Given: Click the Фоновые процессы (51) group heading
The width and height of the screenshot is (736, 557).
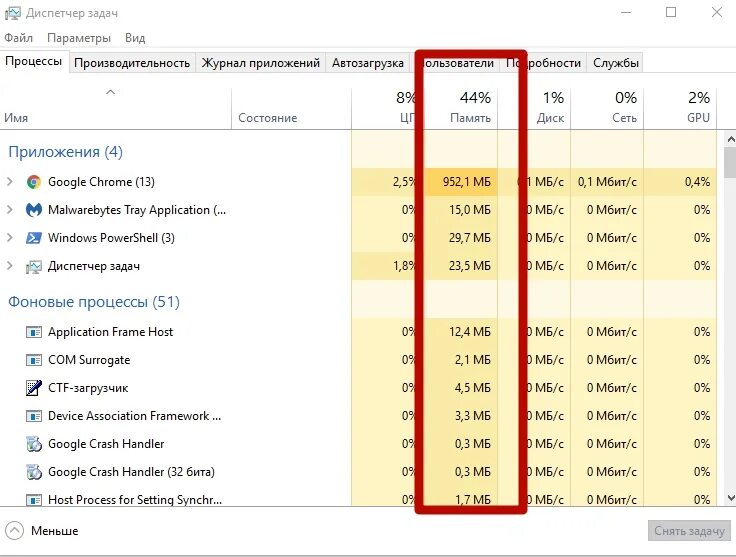Looking at the screenshot, I should (x=94, y=302).
